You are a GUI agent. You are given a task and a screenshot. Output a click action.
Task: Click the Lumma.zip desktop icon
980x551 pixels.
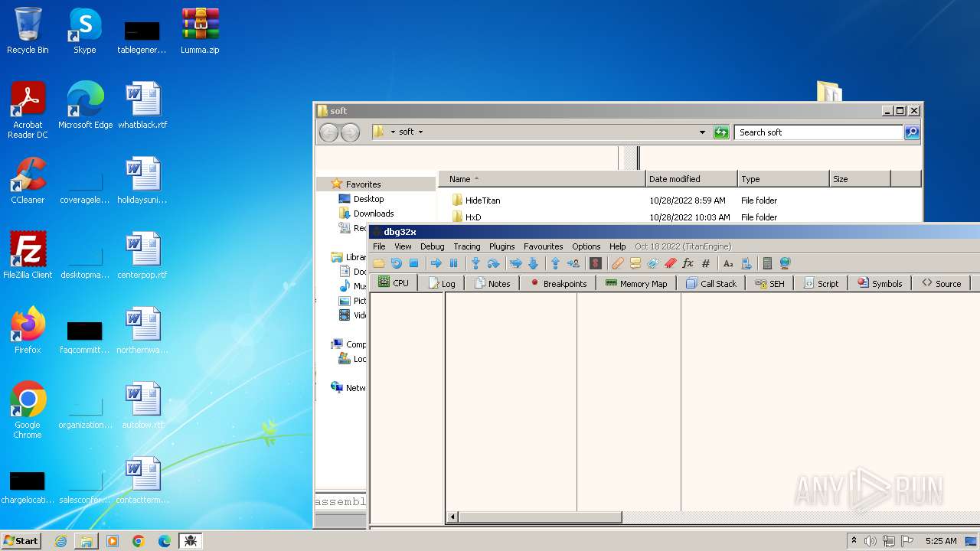click(x=200, y=31)
